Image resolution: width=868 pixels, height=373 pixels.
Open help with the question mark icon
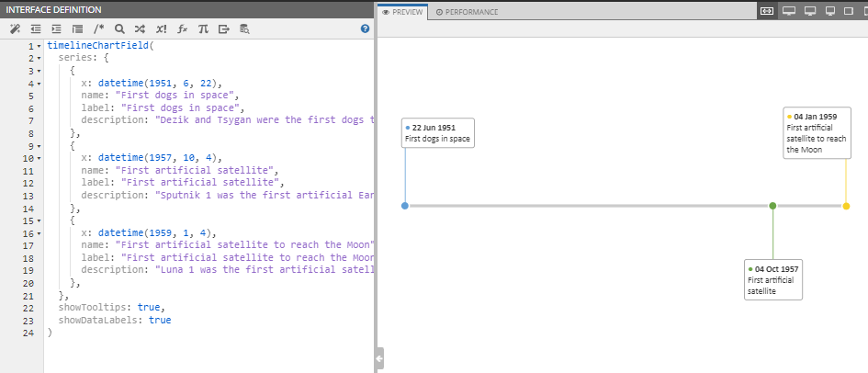[x=365, y=29]
